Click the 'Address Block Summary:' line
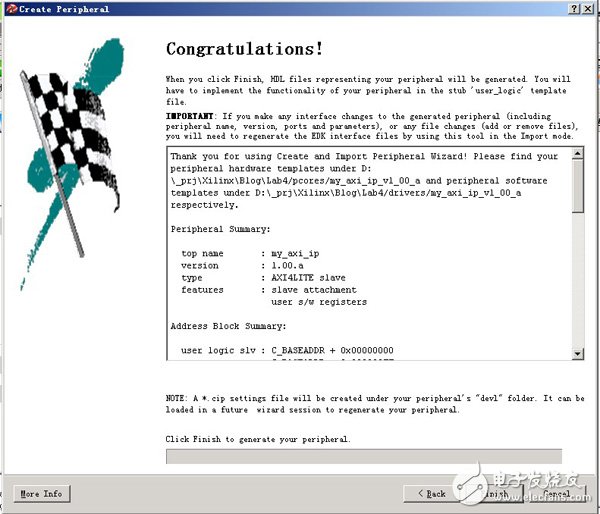600x514 pixels. tap(227, 326)
